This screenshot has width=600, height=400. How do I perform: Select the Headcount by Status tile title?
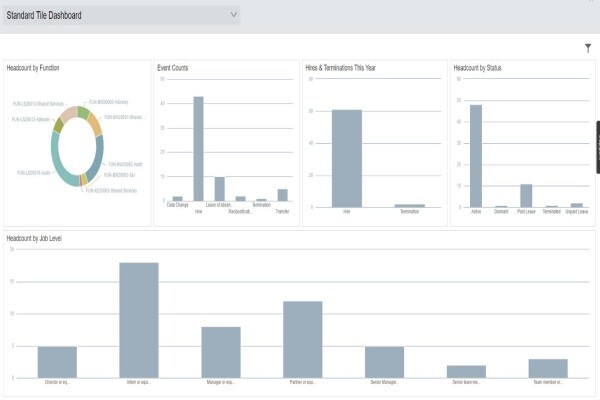click(477, 68)
